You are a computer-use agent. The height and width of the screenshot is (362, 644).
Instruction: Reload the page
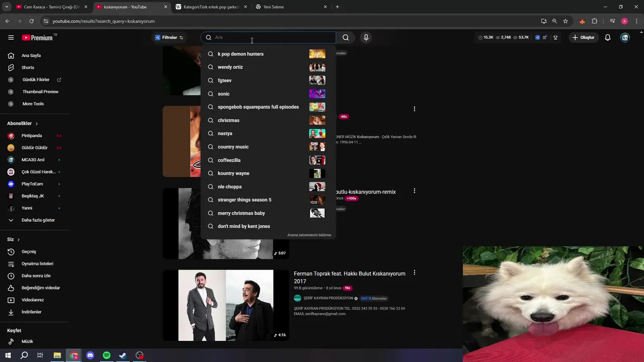point(31,21)
